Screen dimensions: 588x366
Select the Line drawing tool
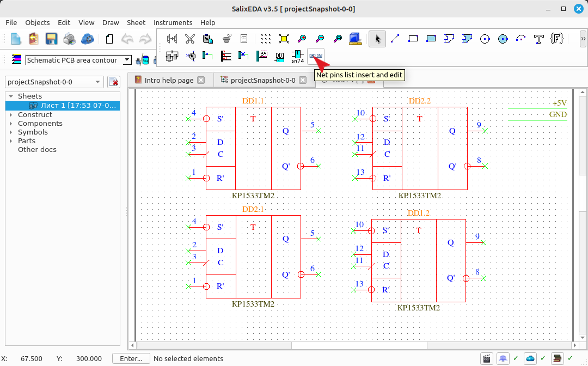(395, 39)
